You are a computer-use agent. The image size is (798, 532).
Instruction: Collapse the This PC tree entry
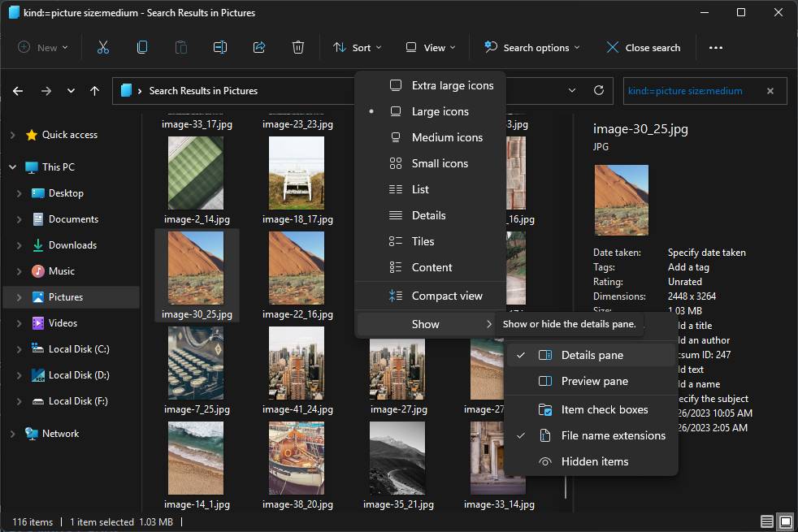pos(11,167)
